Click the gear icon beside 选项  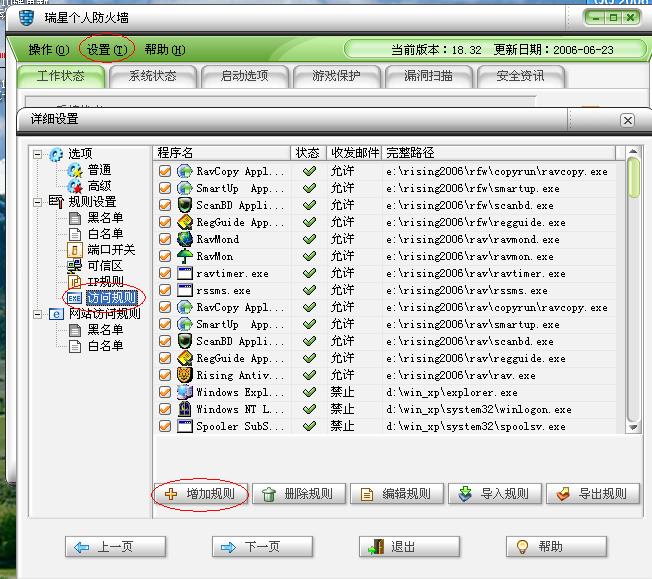[56, 154]
